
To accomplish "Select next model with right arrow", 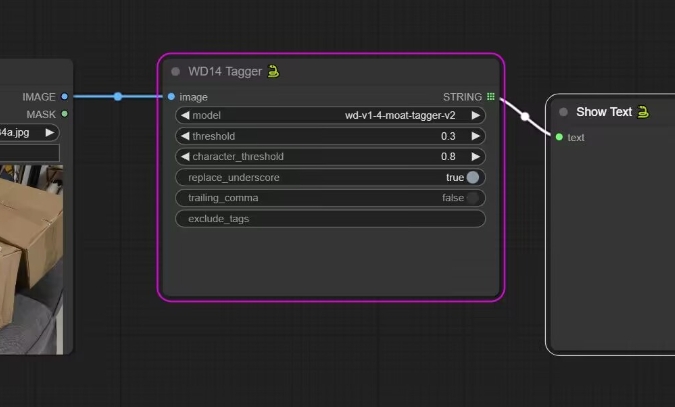I will 476,115.
